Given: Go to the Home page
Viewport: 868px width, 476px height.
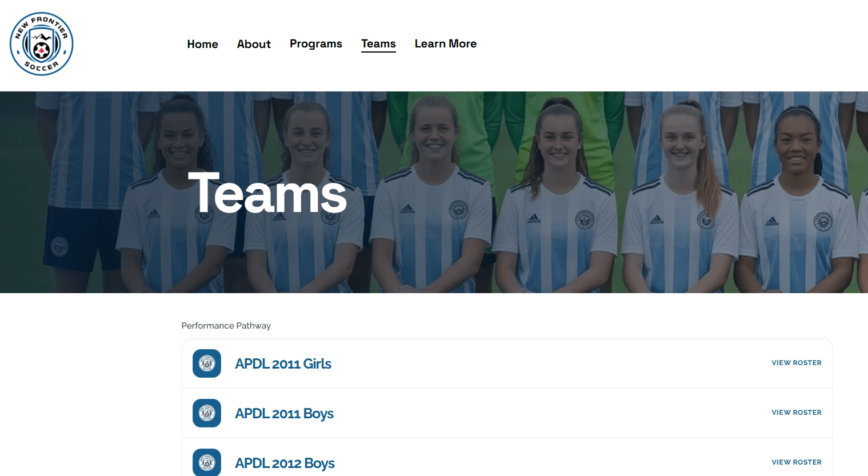Looking at the screenshot, I should click(x=203, y=44).
